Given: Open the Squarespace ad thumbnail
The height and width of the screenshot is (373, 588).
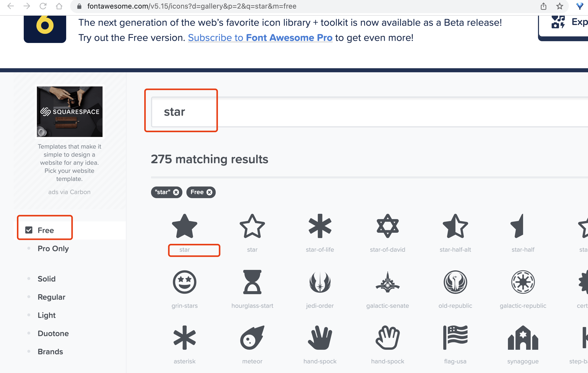Looking at the screenshot, I should [70, 112].
